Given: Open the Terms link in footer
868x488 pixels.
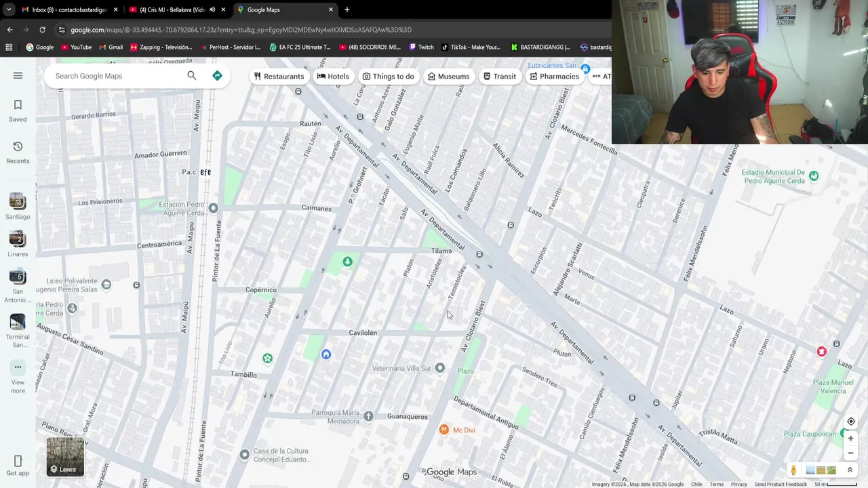Looking at the screenshot, I should pos(716,484).
